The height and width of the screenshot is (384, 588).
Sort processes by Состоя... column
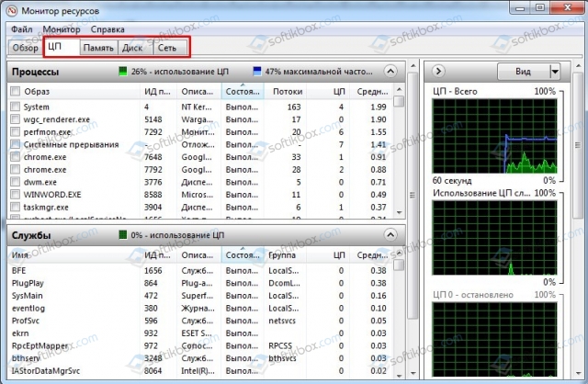(243, 92)
